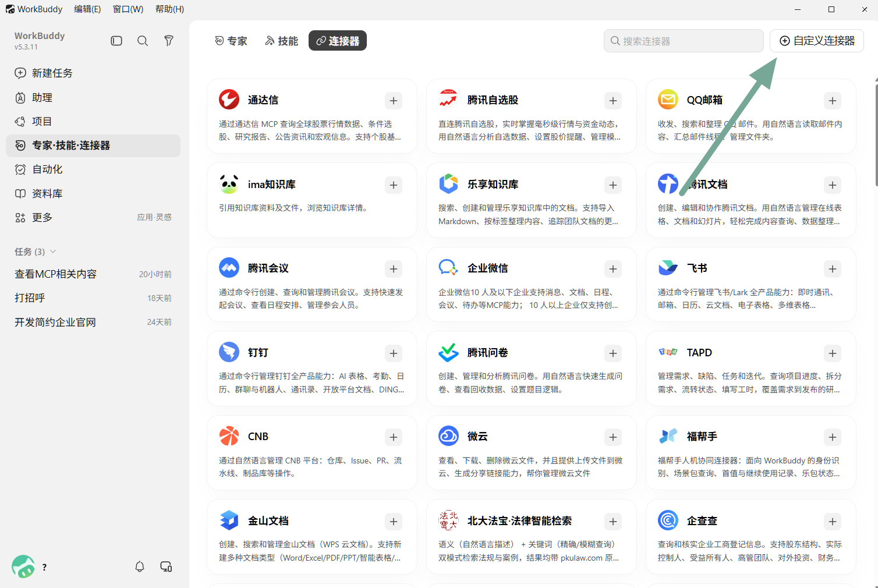Create a new task via 新建任务

coord(93,73)
